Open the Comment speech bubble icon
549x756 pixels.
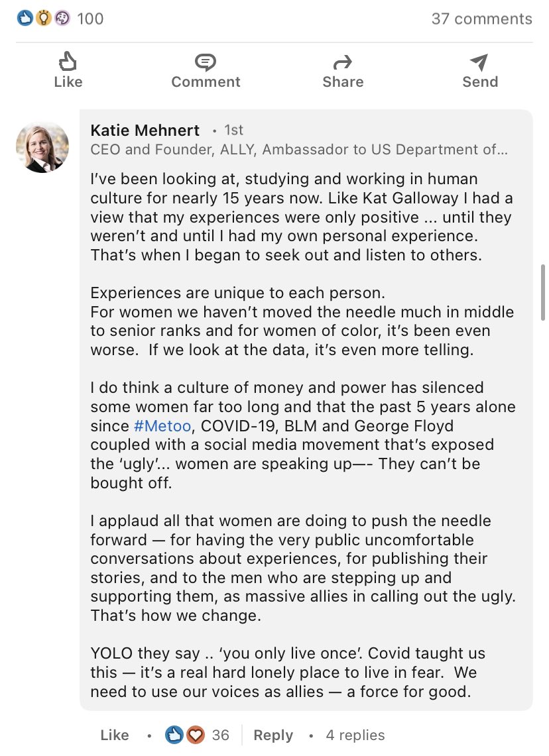(x=206, y=62)
